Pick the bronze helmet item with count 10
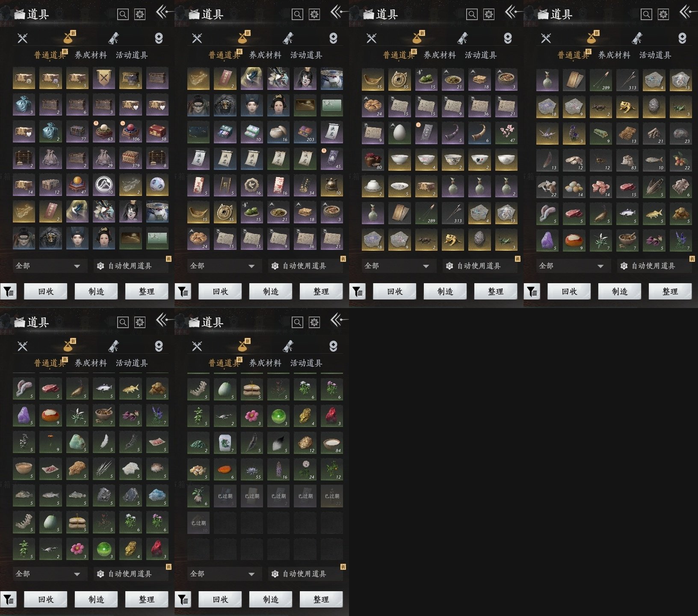698x616 pixels. coord(332,185)
